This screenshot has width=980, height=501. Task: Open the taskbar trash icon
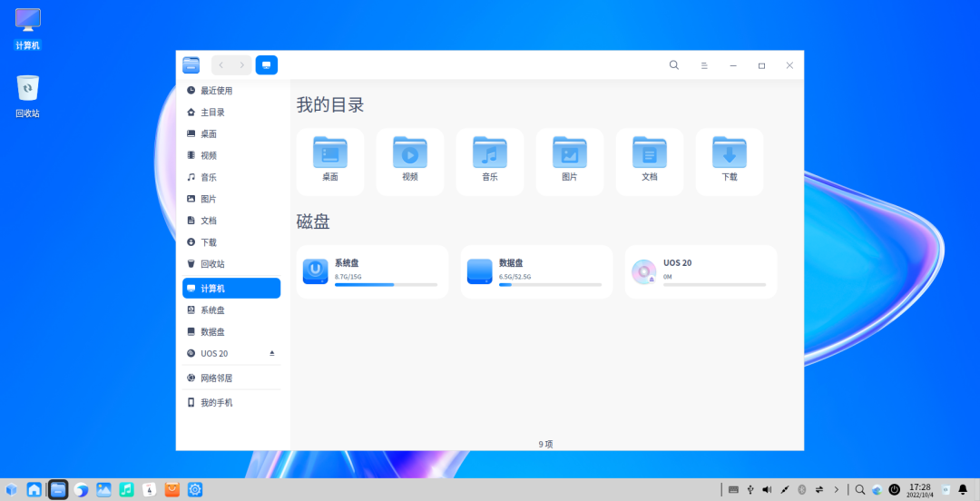point(946,490)
